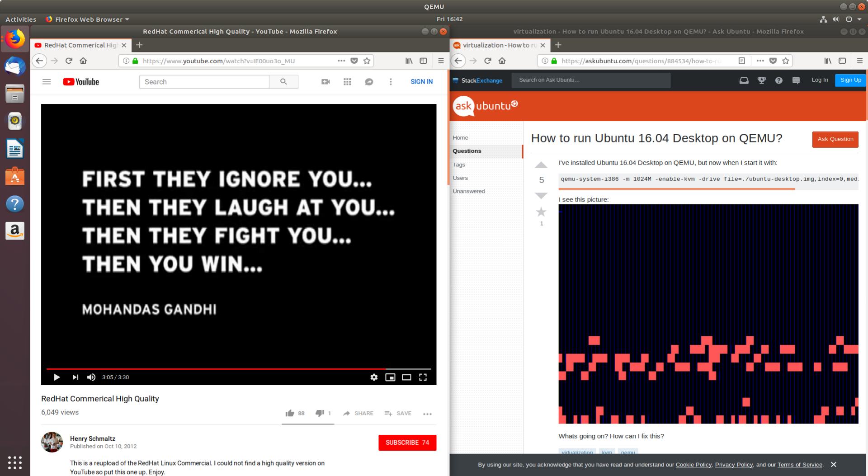Toggle reader view on Ask Ubuntu page

coord(741,61)
